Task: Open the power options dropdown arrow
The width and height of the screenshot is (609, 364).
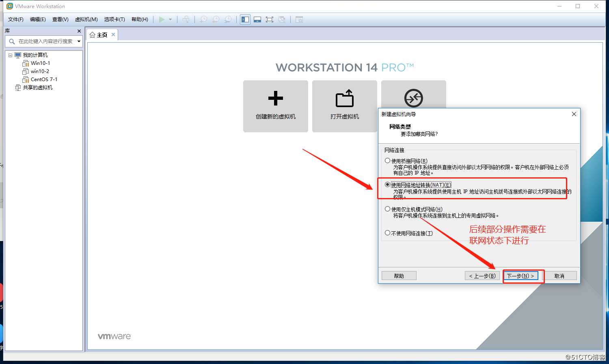Action: [x=171, y=19]
